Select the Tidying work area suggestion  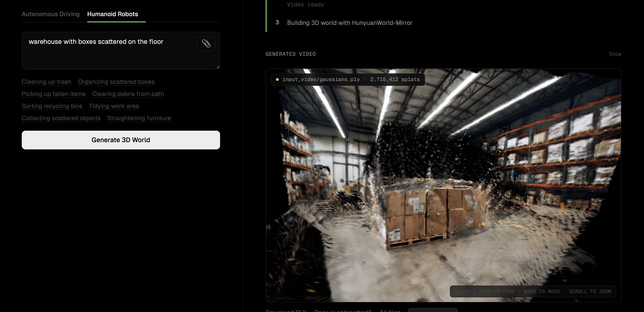pos(114,106)
